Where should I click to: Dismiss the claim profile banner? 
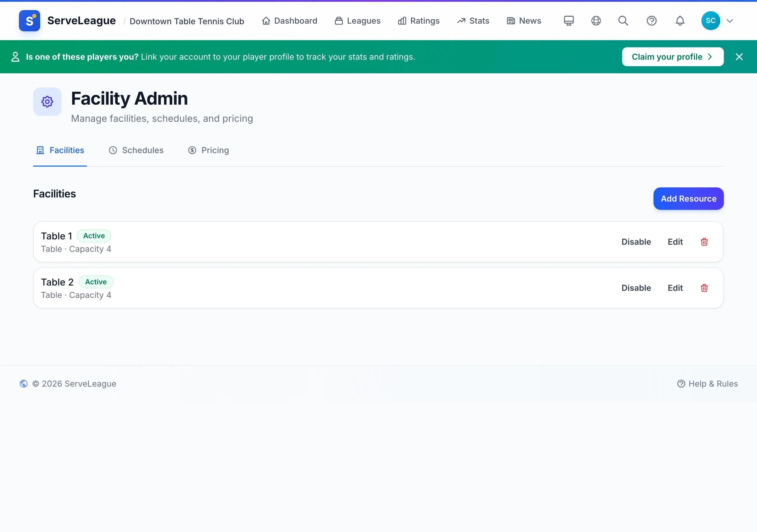tap(739, 57)
